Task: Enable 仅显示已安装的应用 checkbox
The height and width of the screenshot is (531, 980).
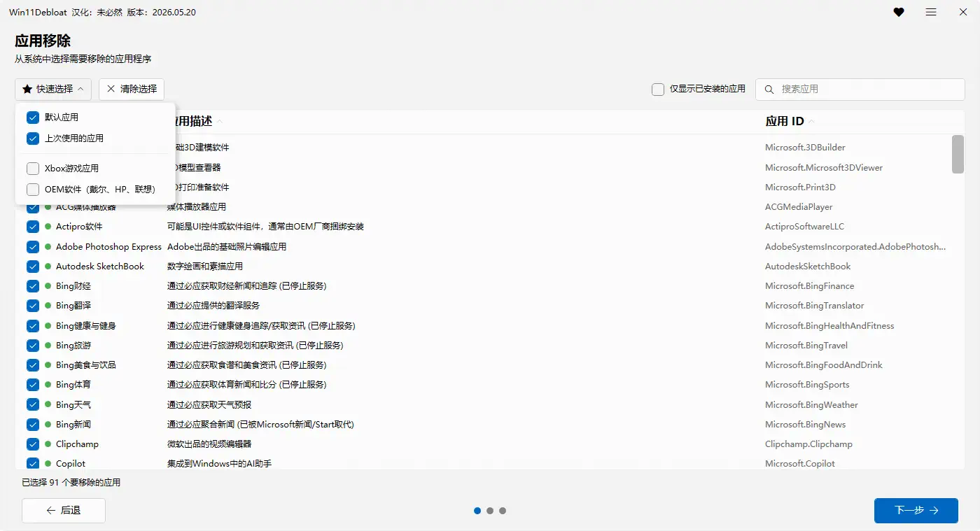Action: click(658, 90)
